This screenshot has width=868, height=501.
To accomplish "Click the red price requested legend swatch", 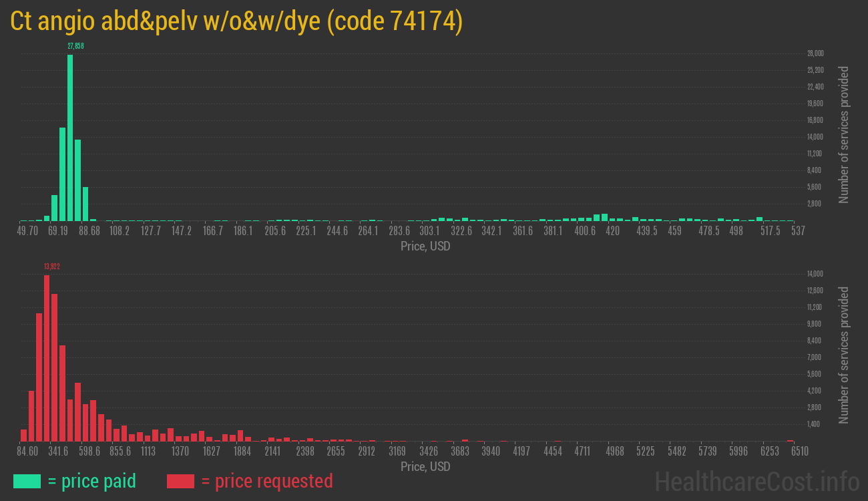I will tap(180, 481).
